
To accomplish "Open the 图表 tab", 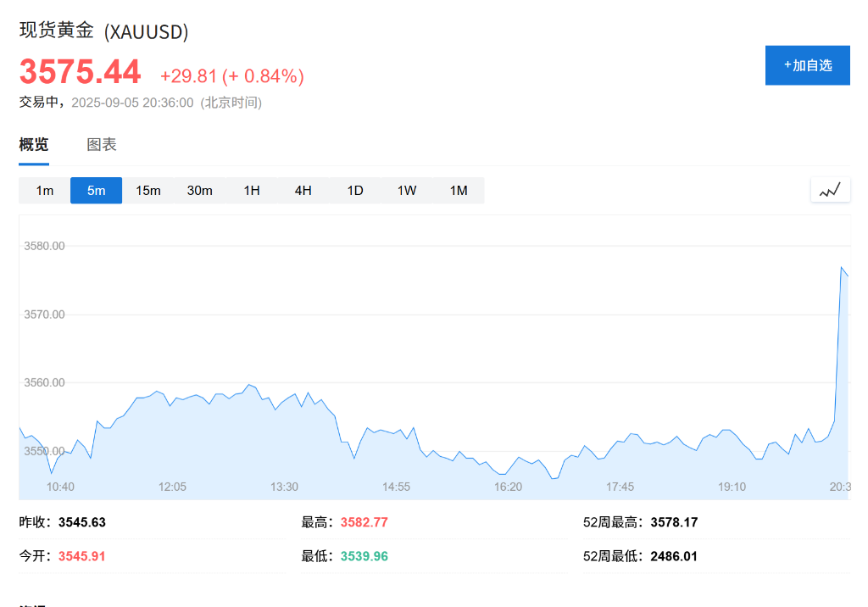I will 102,145.
